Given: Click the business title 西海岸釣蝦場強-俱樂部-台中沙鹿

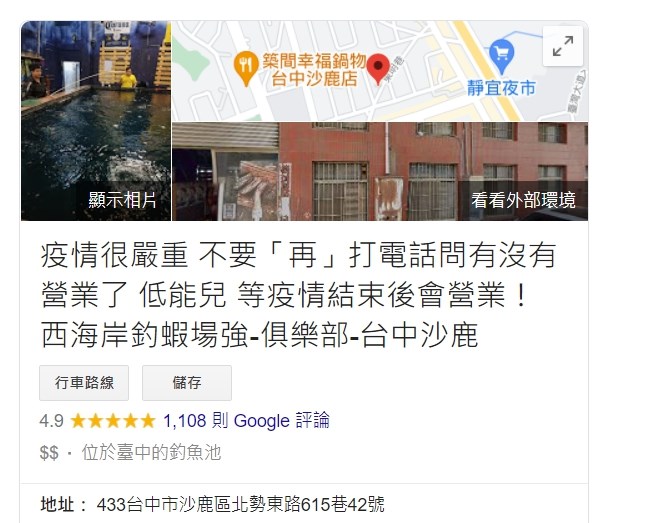Looking at the screenshot, I should coord(260,335).
